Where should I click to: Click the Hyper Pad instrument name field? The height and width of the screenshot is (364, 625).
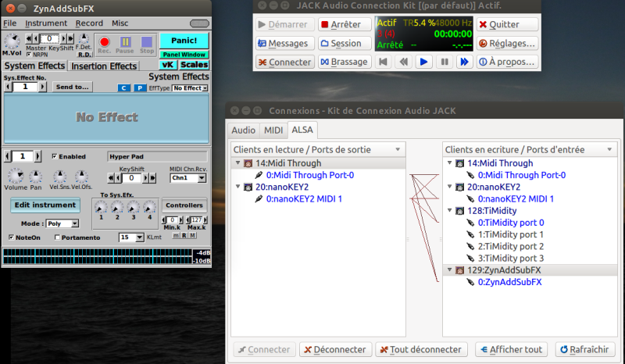point(158,156)
